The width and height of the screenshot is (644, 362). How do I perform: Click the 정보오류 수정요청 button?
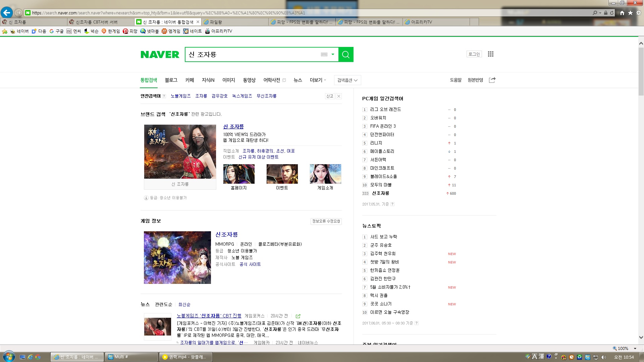coord(326,221)
